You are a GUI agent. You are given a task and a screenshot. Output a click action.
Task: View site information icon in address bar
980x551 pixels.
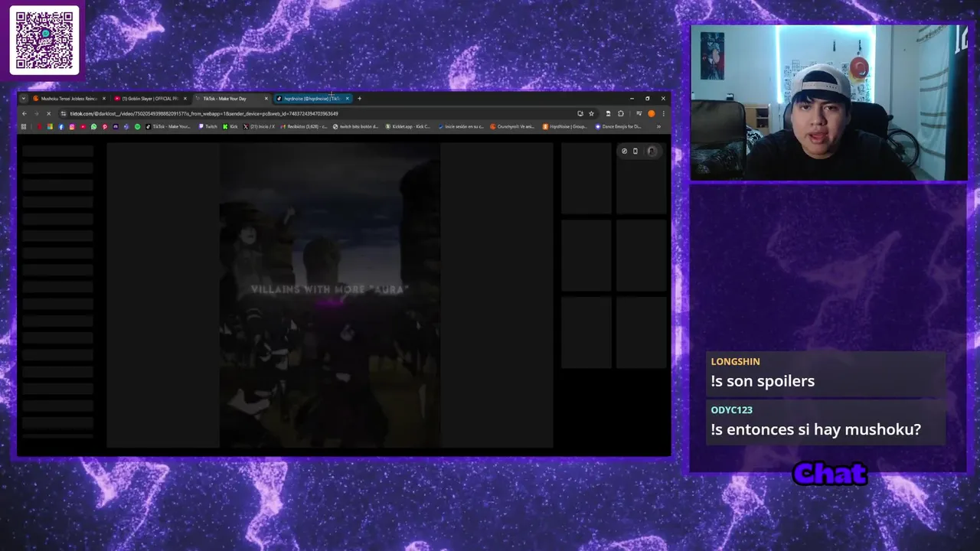pyautogui.click(x=64, y=114)
